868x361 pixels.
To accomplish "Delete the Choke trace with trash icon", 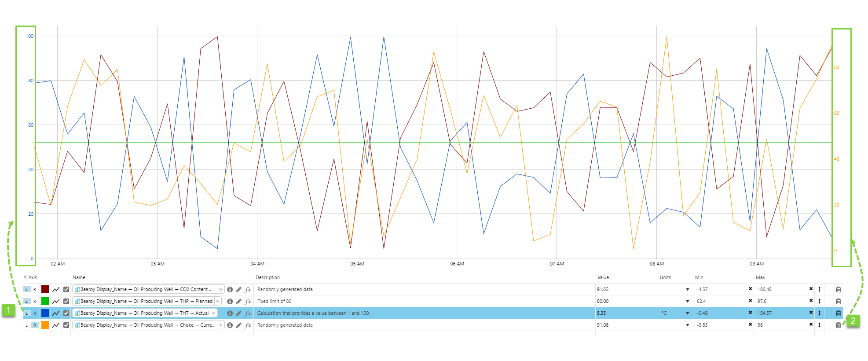I will tap(839, 325).
